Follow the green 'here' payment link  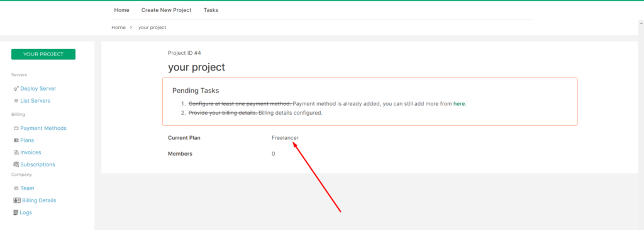click(x=458, y=104)
